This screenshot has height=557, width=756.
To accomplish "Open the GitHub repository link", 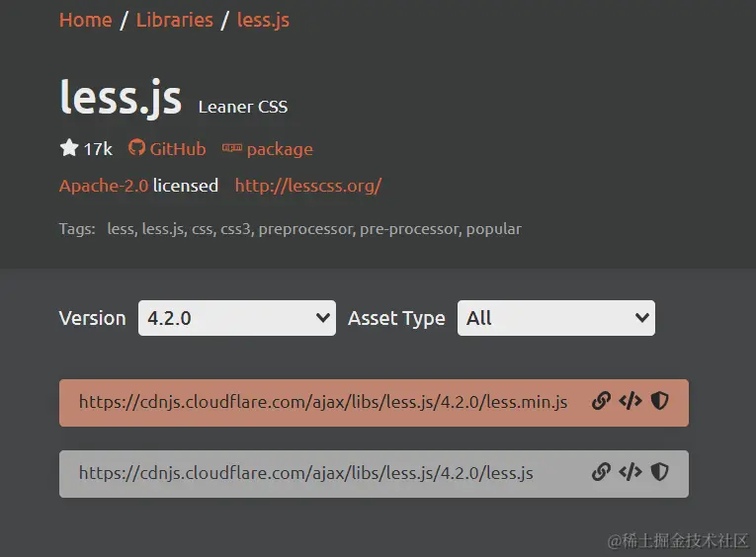I will (178, 149).
